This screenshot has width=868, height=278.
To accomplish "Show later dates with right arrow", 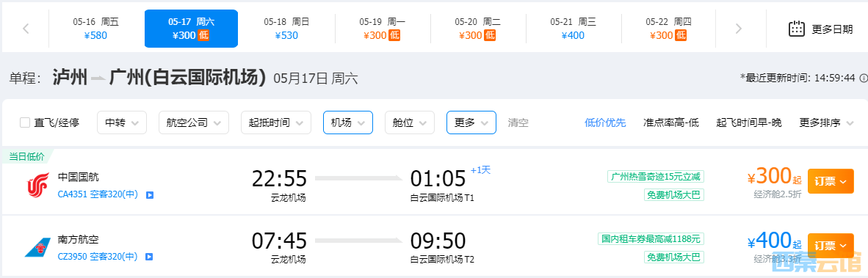I will 738,29.
